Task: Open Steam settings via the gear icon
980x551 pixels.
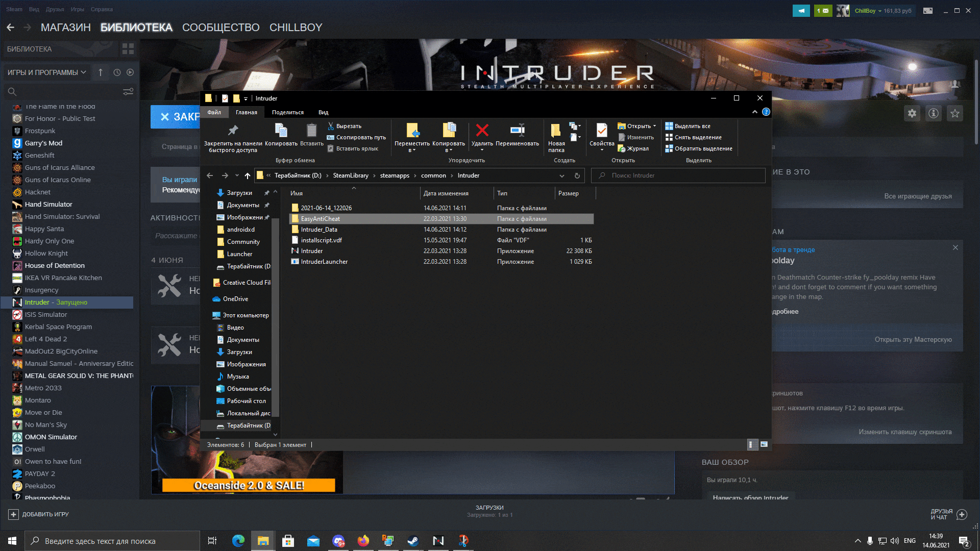Action: pos(912,113)
